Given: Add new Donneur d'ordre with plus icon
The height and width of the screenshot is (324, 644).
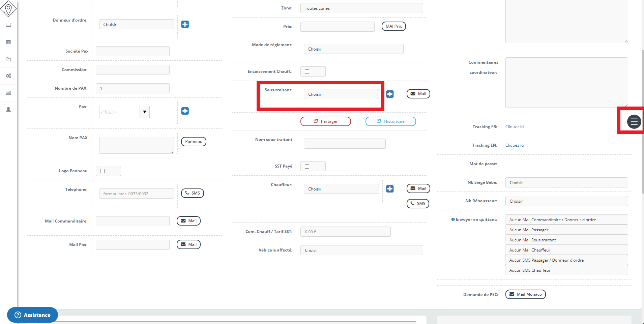Looking at the screenshot, I should tap(185, 24).
